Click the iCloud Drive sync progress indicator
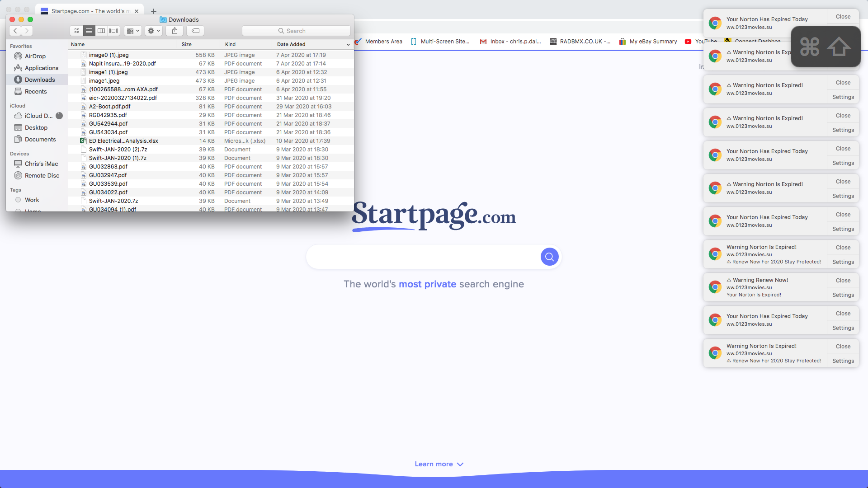 point(59,116)
